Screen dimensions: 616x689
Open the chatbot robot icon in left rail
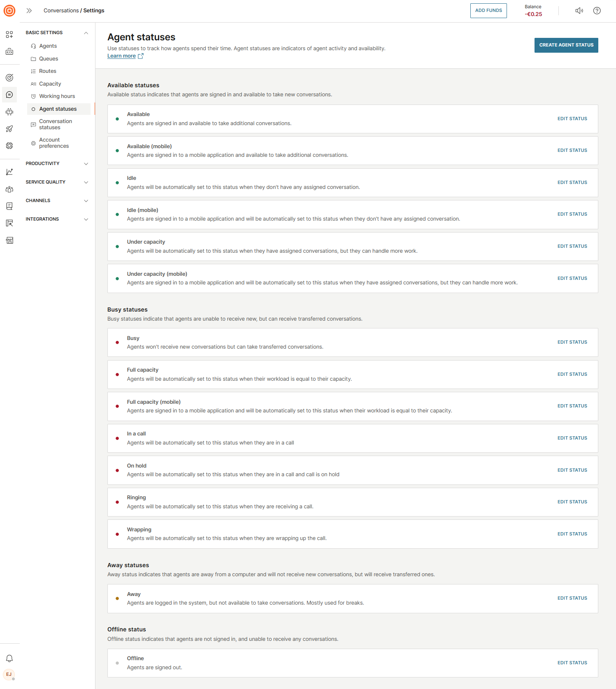(9, 112)
